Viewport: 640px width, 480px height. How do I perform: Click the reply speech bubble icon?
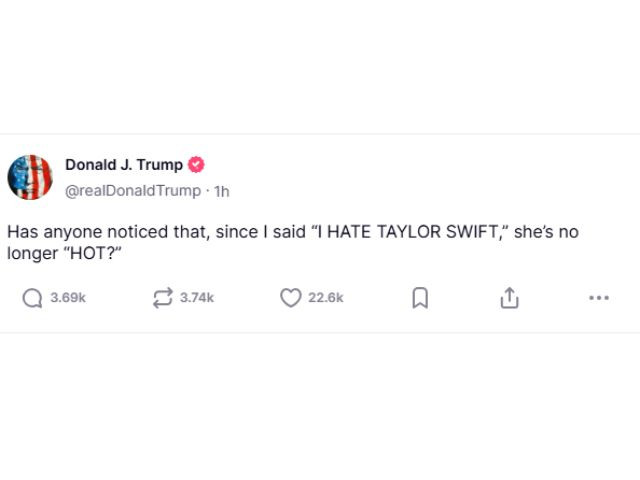click(32, 298)
